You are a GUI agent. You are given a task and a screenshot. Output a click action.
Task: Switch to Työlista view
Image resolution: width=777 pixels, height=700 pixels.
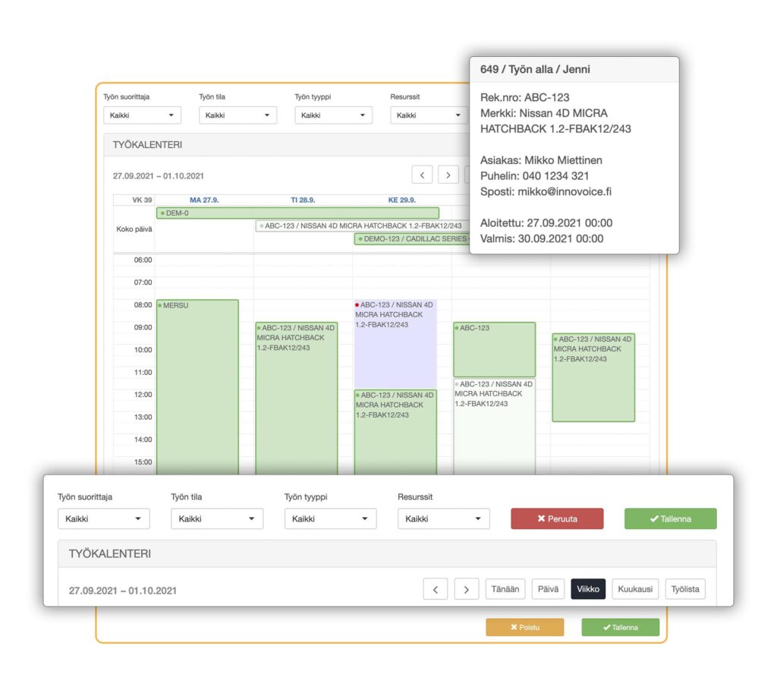point(685,589)
